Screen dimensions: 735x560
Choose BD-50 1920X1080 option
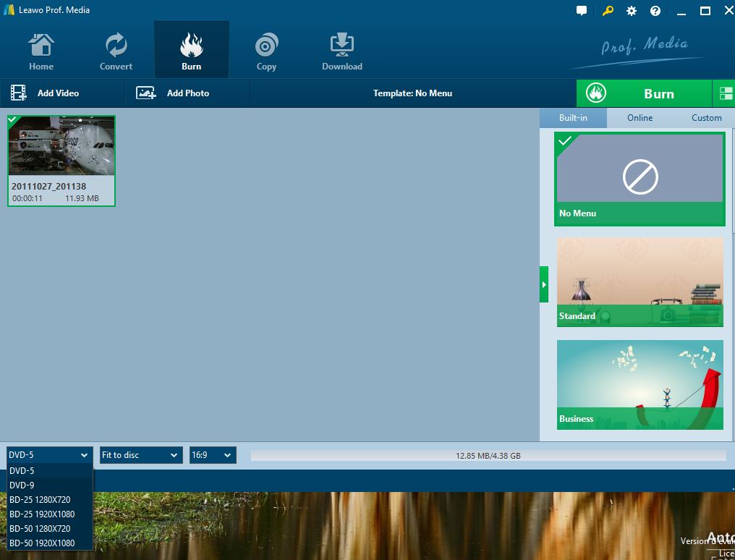50,543
